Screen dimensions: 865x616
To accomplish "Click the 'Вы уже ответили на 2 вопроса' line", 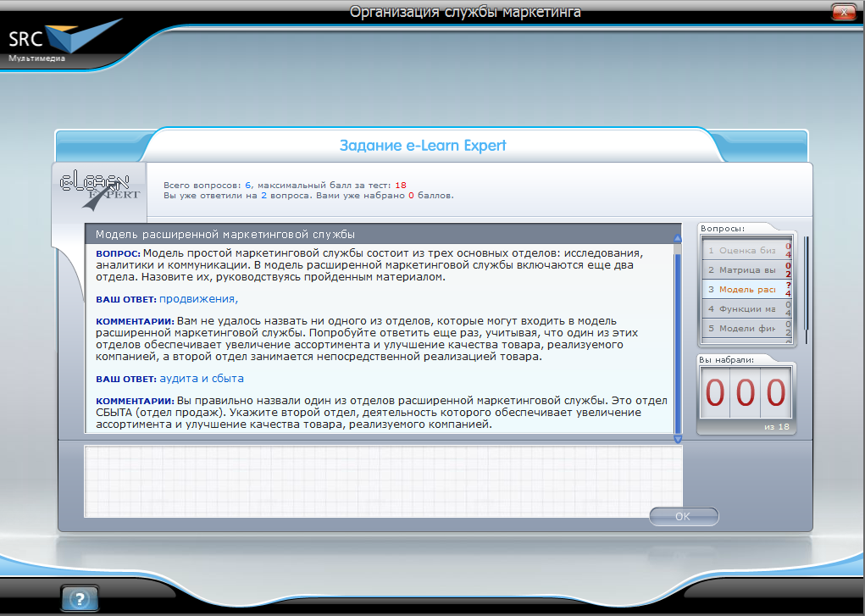I will coord(308,196).
